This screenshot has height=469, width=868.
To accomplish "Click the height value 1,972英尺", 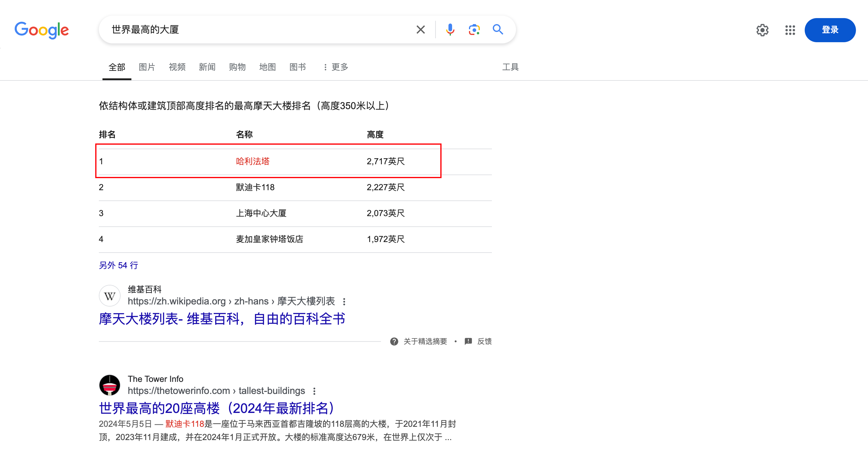I will click(x=385, y=239).
